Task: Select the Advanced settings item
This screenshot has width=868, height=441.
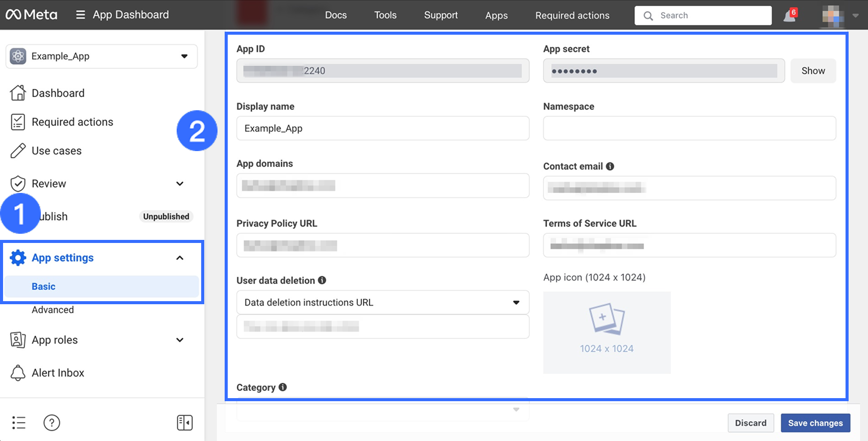Action: [53, 310]
